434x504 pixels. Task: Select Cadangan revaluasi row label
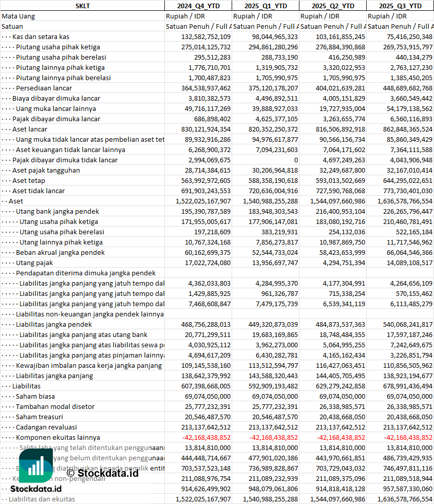(46, 427)
